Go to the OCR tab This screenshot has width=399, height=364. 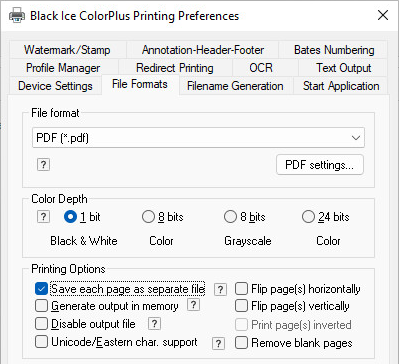click(x=261, y=68)
